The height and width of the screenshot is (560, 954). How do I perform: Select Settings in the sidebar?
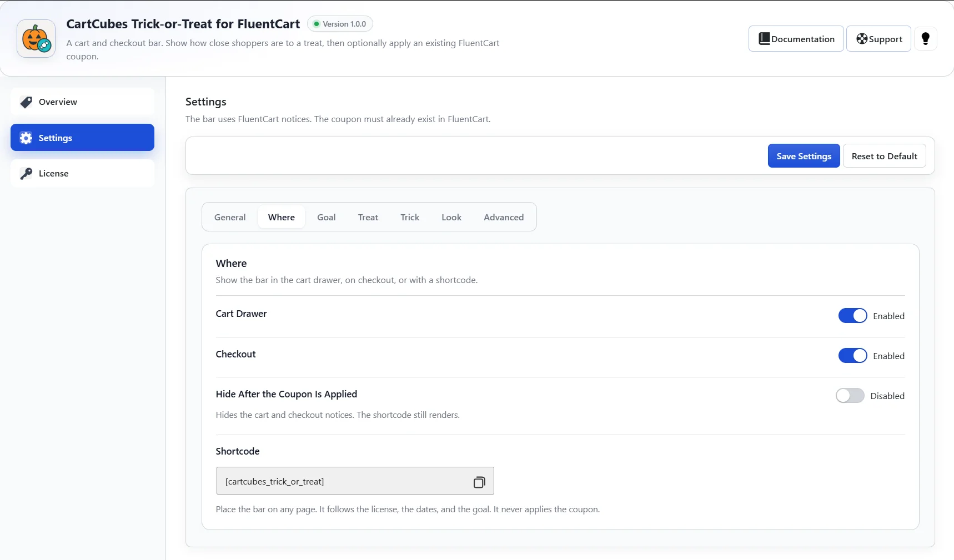click(82, 138)
